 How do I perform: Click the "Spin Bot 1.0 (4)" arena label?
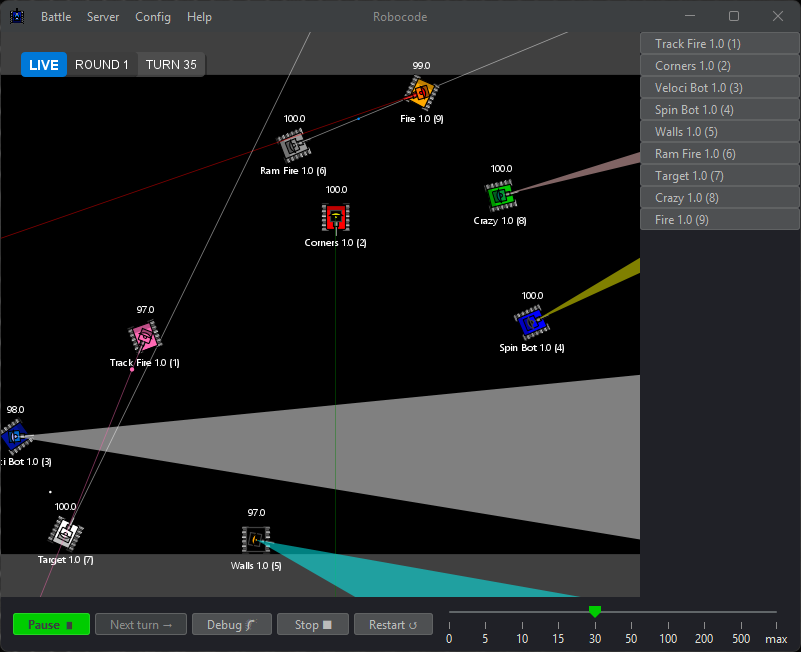point(532,348)
